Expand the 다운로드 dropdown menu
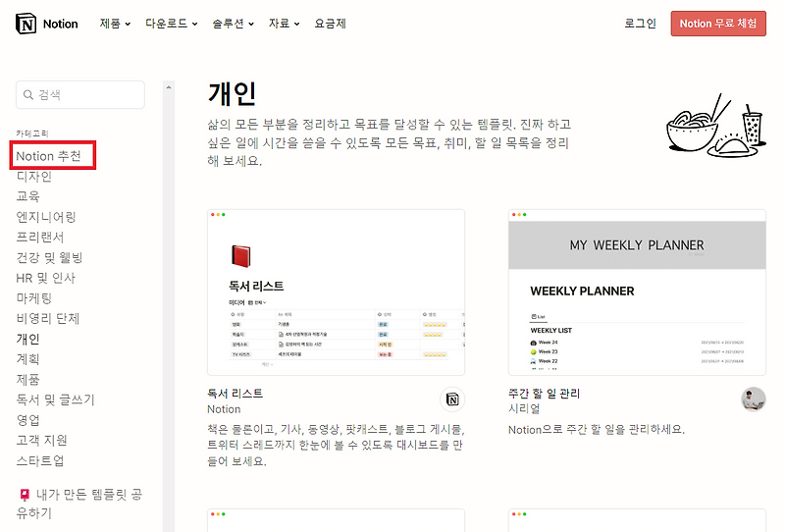 [171, 24]
